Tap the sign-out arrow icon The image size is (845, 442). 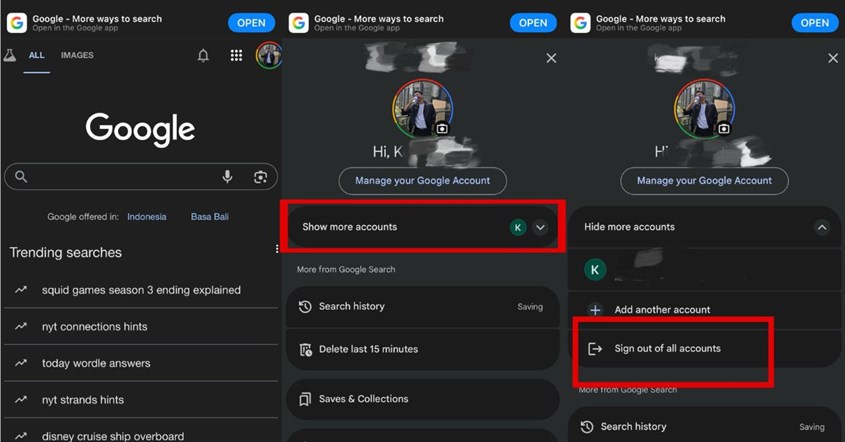pos(595,349)
